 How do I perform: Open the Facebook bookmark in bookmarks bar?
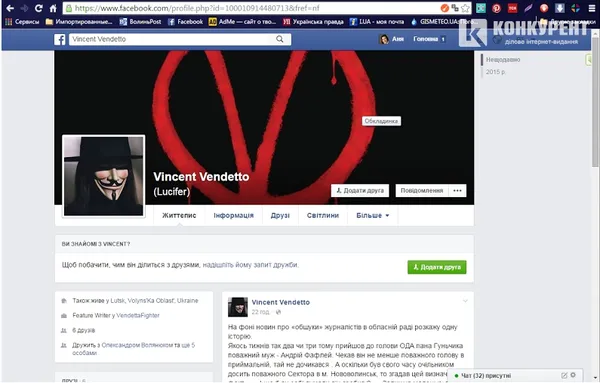186,22
